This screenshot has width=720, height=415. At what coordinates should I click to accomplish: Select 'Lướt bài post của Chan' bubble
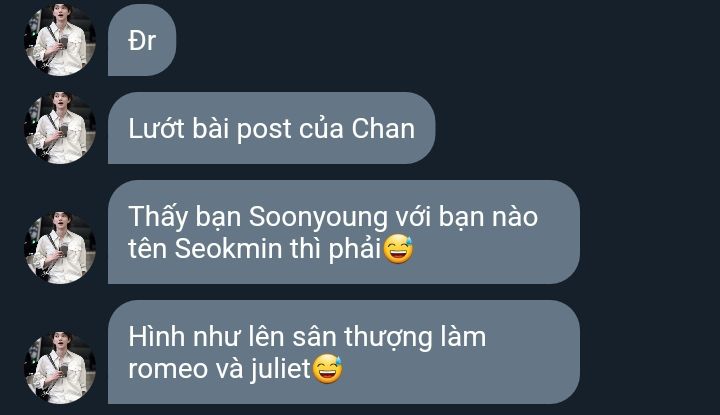271,128
